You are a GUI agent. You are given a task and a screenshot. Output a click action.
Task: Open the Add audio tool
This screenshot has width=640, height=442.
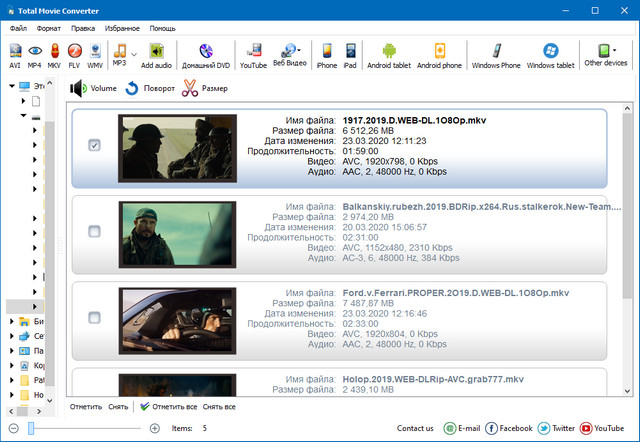pos(155,54)
